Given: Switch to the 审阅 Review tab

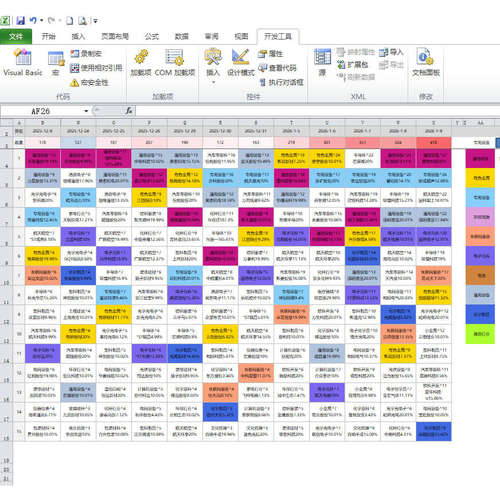Looking at the screenshot, I should click(211, 36).
